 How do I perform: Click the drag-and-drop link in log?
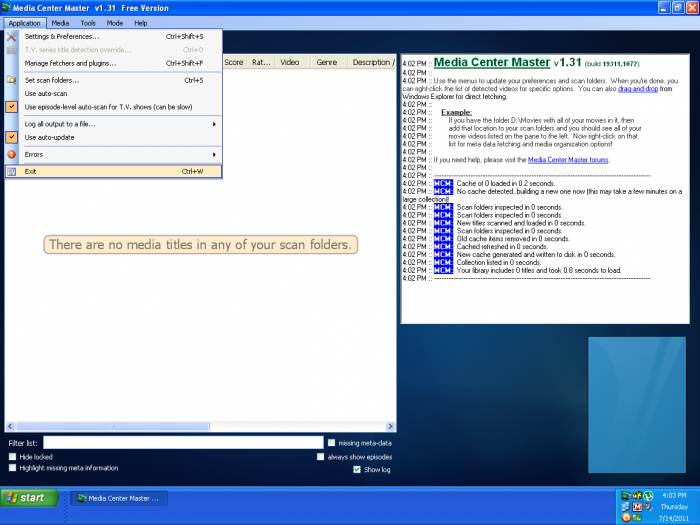(638, 89)
